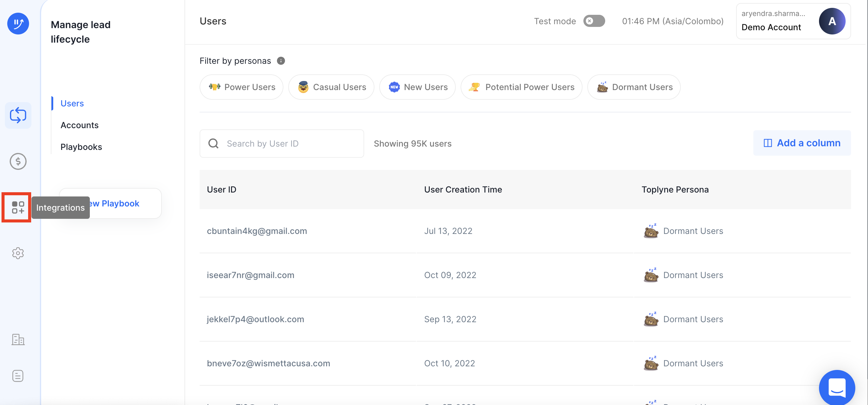
Task: Open the Demo Account profile menu
Action: point(793,21)
